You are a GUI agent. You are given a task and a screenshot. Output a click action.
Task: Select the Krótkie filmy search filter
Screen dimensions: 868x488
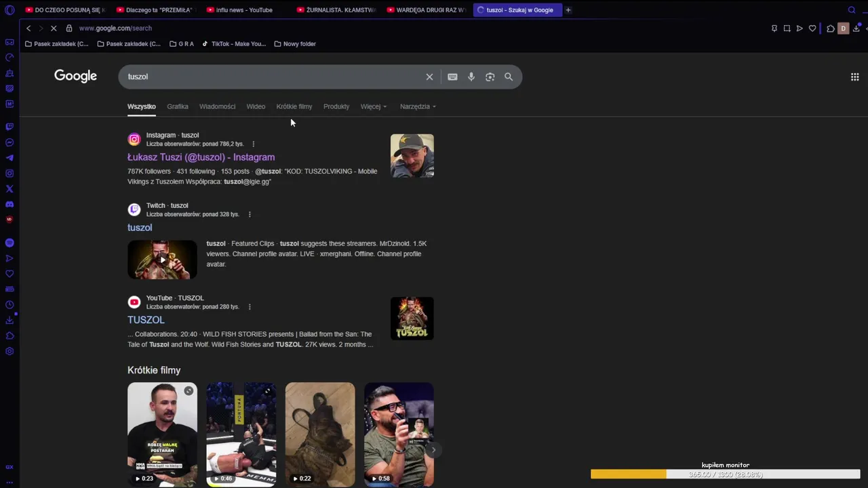point(294,106)
